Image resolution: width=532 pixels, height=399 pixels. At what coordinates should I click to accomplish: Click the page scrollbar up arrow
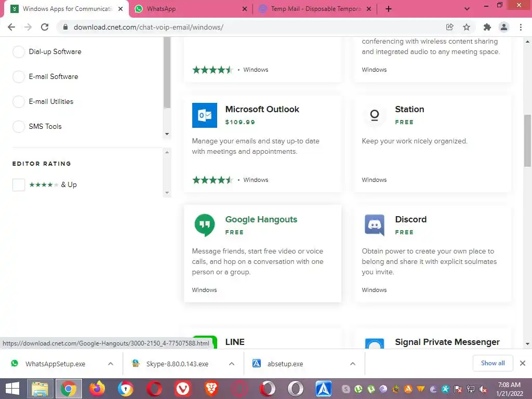click(528, 42)
